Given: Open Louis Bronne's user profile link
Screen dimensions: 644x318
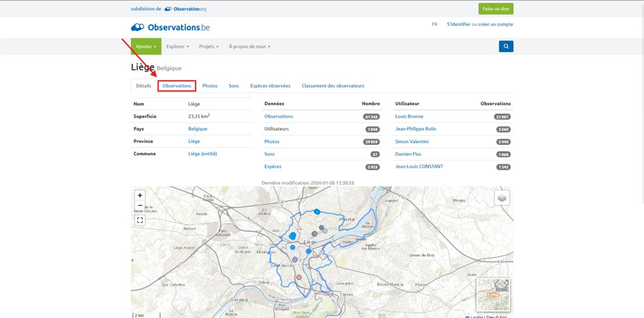Looking at the screenshot, I should coord(408,116).
